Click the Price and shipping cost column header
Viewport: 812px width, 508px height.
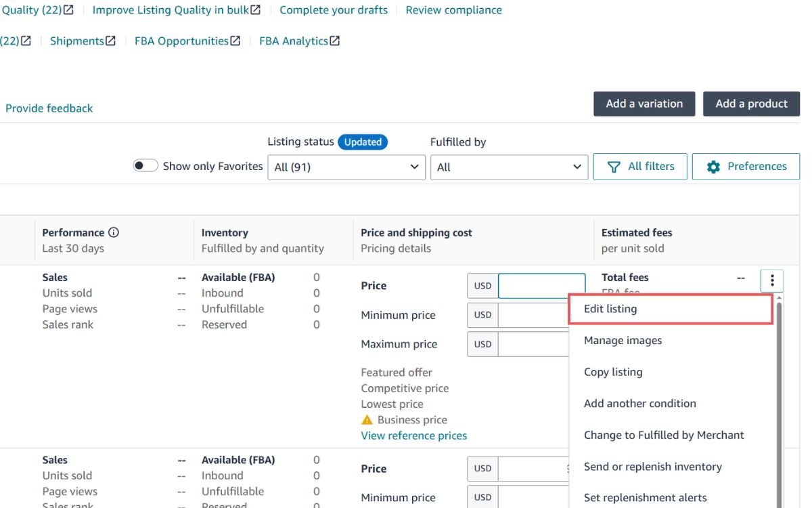coord(416,232)
